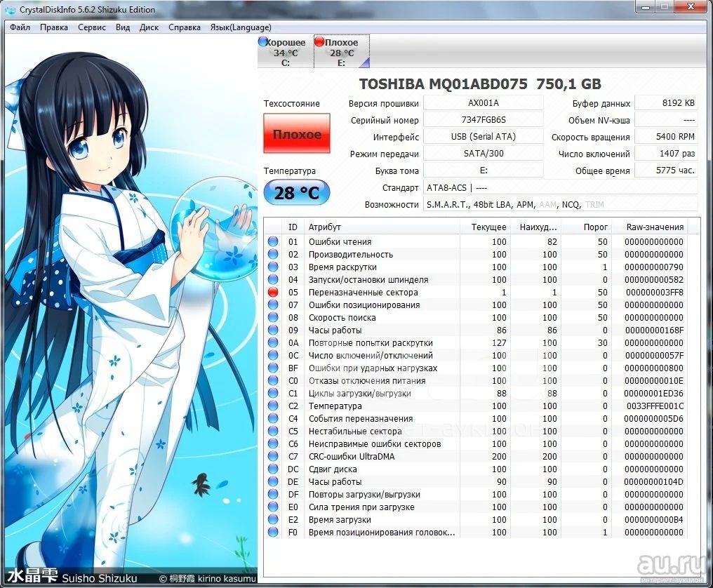Click the blue Хорошее status orb for disk C:
The width and height of the screenshot is (713, 588).
pos(263,42)
